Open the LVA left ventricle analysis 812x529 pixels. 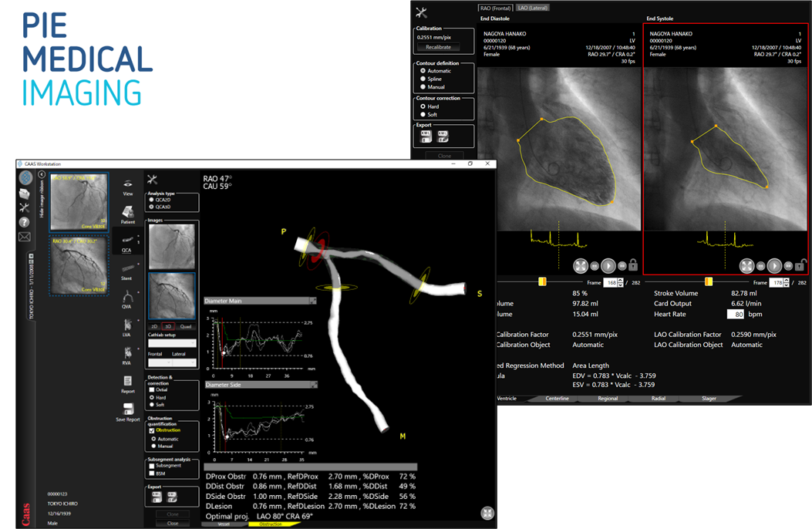[127, 325]
